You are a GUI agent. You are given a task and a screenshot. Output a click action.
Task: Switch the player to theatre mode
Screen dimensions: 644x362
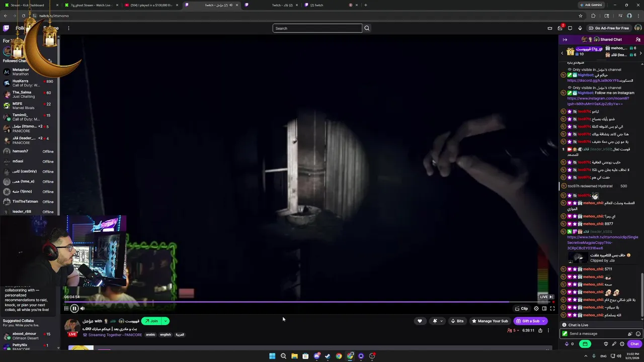[544, 308]
